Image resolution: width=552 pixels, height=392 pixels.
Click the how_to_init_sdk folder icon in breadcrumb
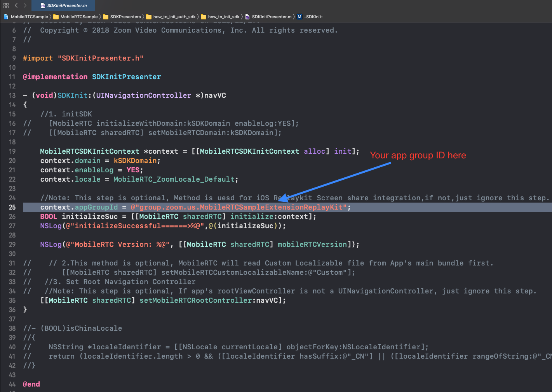204,17
